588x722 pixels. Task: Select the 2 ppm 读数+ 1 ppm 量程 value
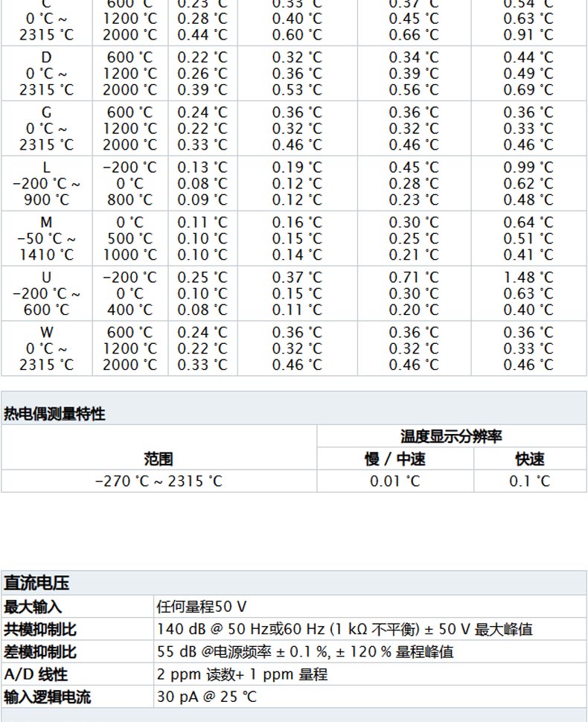(x=242, y=674)
